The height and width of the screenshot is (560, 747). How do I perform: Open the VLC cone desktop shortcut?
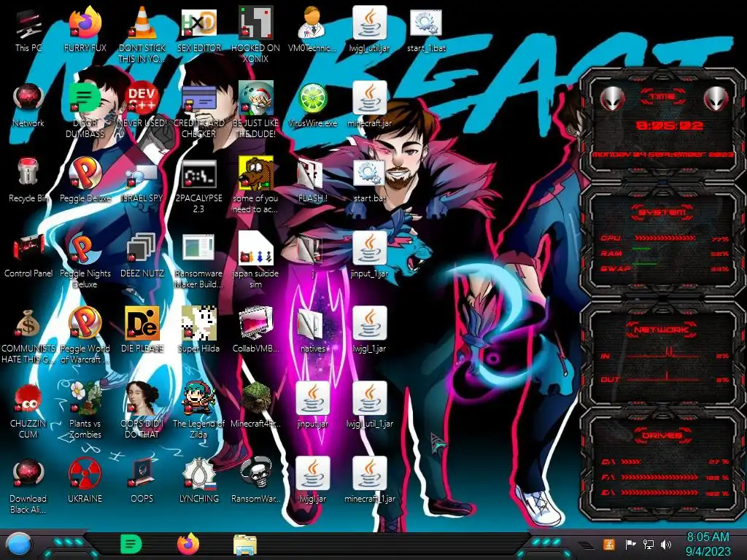click(x=142, y=34)
